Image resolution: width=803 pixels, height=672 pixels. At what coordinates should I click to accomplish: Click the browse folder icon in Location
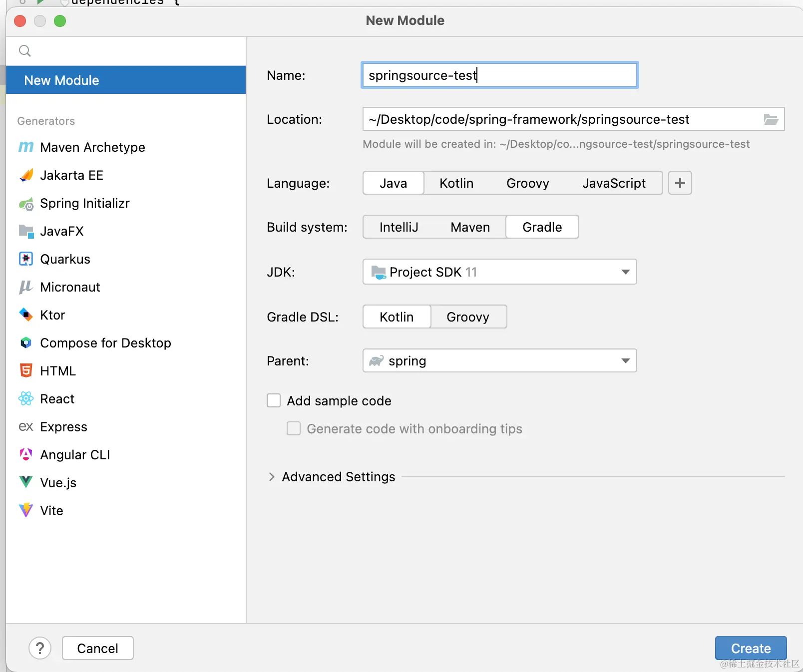pos(771,119)
